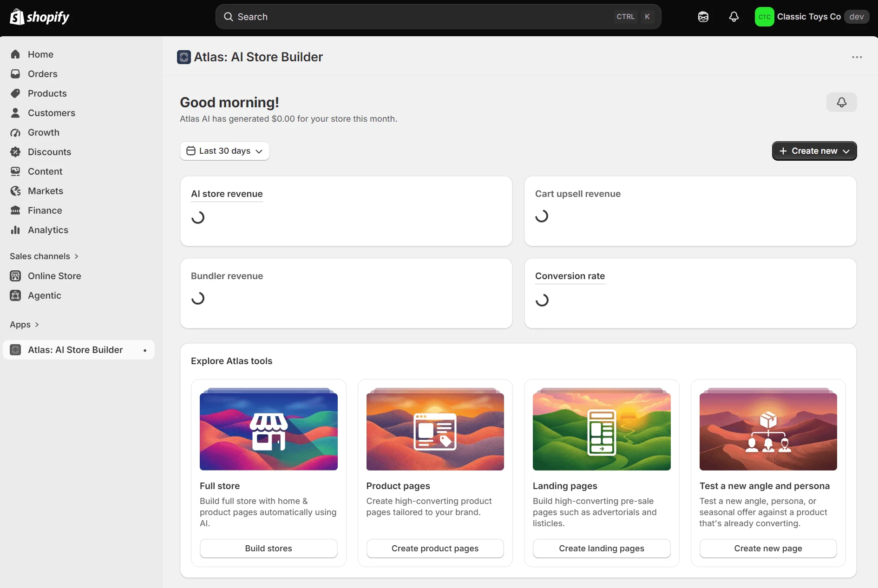Click the CTC store avatar
Screen dimensions: 878x588
coord(764,17)
